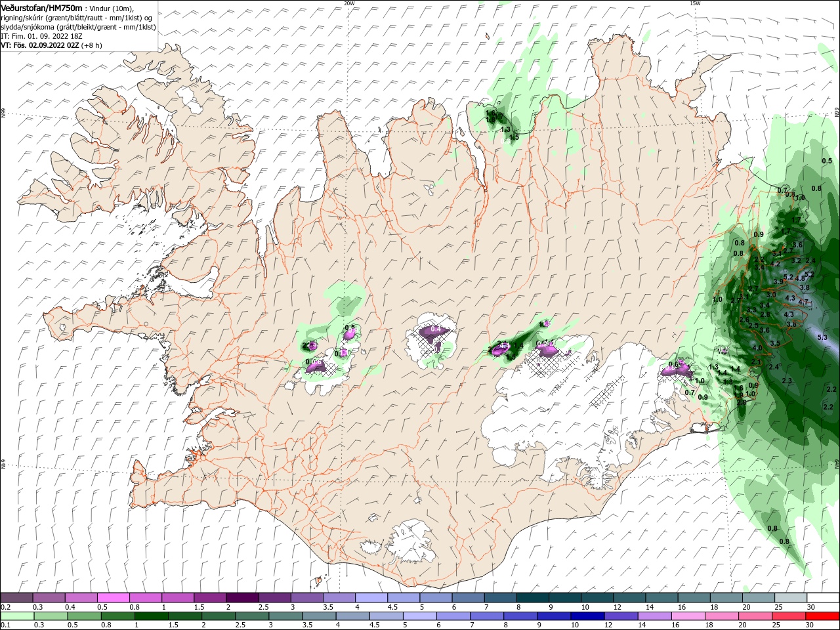
Task: Select the upper legend swatch labeled 0.3
Action: (49, 597)
